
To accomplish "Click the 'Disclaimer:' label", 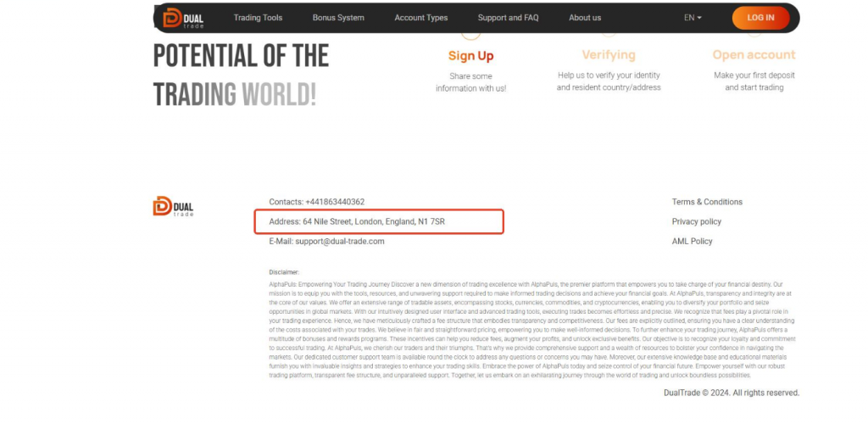I will (x=284, y=272).
